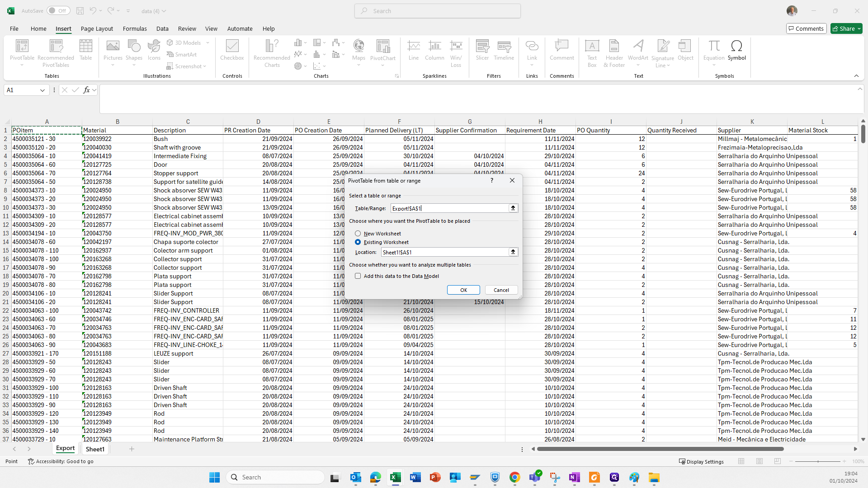This screenshot has width=868, height=488.
Task: Switch to the Page Layout tab
Action: (x=97, y=28)
